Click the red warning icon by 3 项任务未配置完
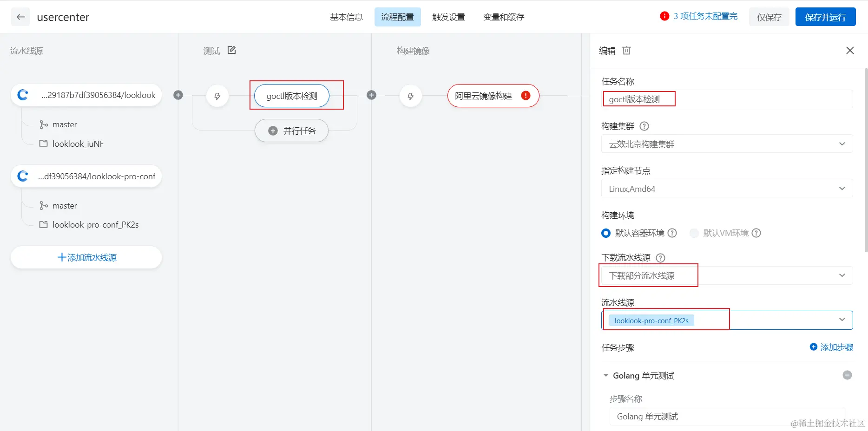The height and width of the screenshot is (431, 868). pos(664,16)
